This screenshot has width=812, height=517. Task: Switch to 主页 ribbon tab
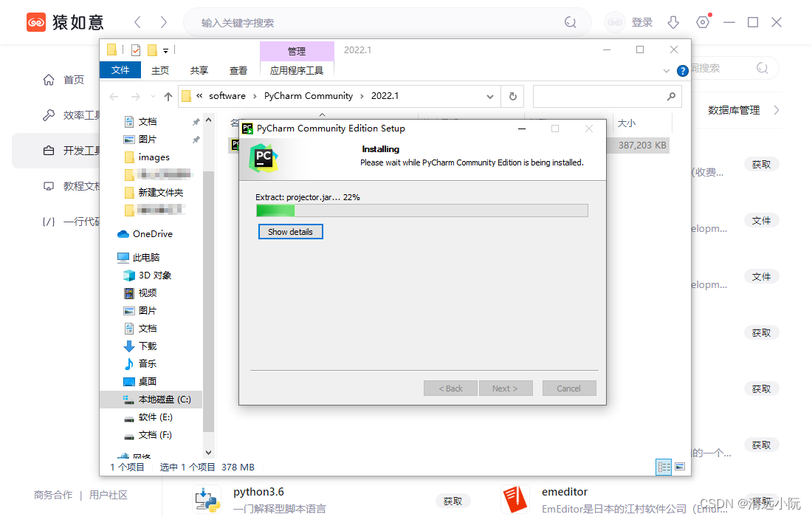160,70
